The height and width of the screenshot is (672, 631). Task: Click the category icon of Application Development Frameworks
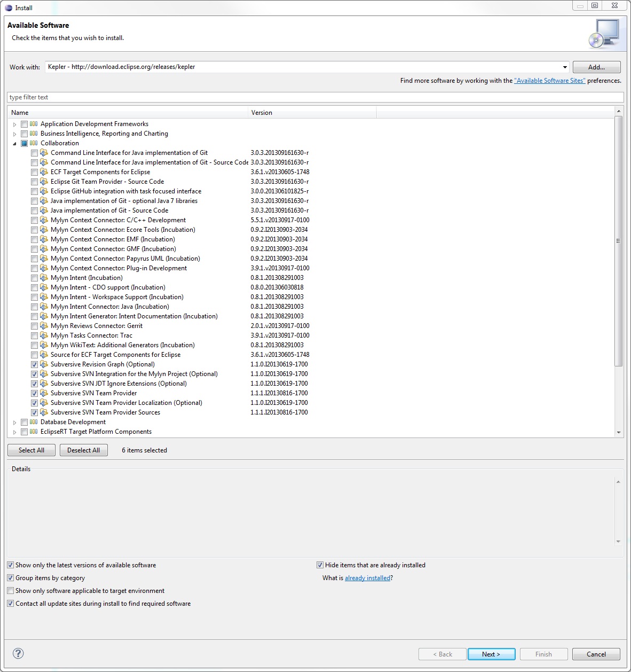[x=34, y=124]
